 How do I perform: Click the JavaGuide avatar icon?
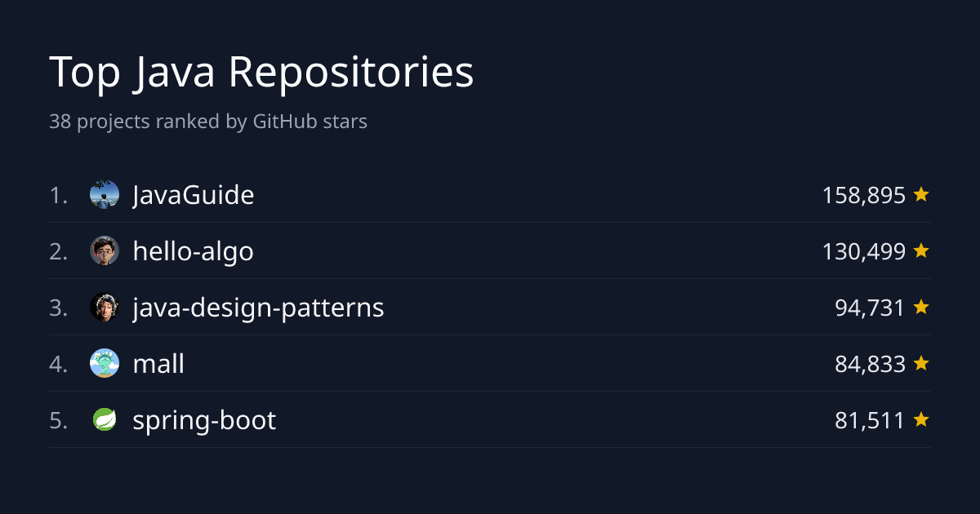click(x=105, y=195)
